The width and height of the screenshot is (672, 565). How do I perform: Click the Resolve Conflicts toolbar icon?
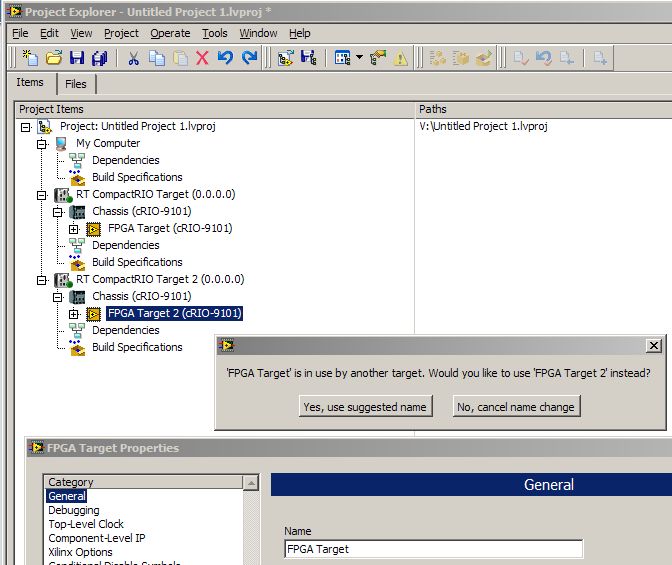click(378, 57)
